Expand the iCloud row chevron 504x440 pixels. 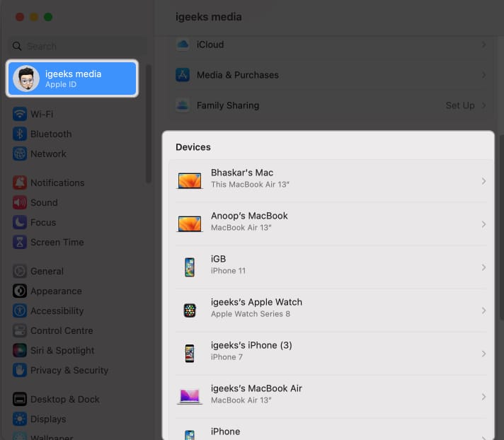click(x=483, y=45)
